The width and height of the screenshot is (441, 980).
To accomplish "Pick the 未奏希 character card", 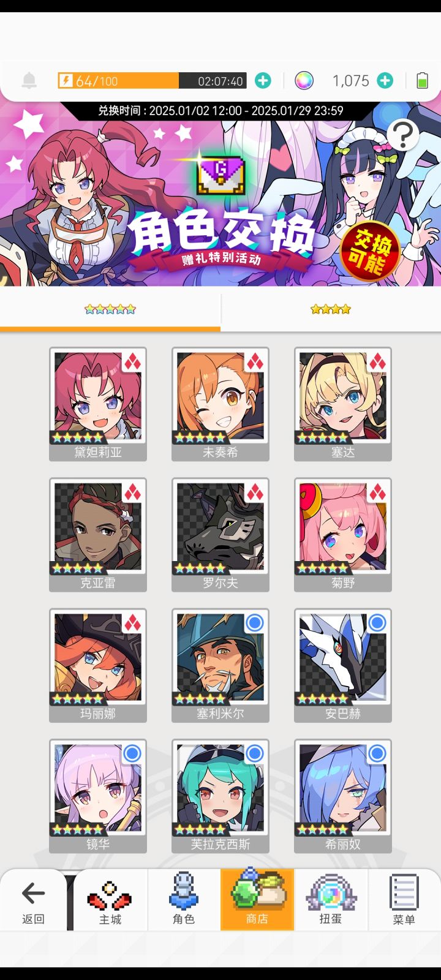I will click(x=221, y=404).
